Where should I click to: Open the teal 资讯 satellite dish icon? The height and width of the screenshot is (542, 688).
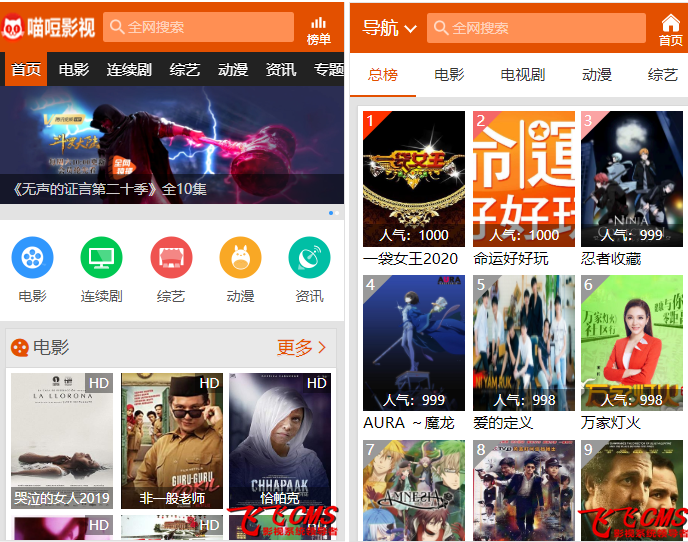309,258
